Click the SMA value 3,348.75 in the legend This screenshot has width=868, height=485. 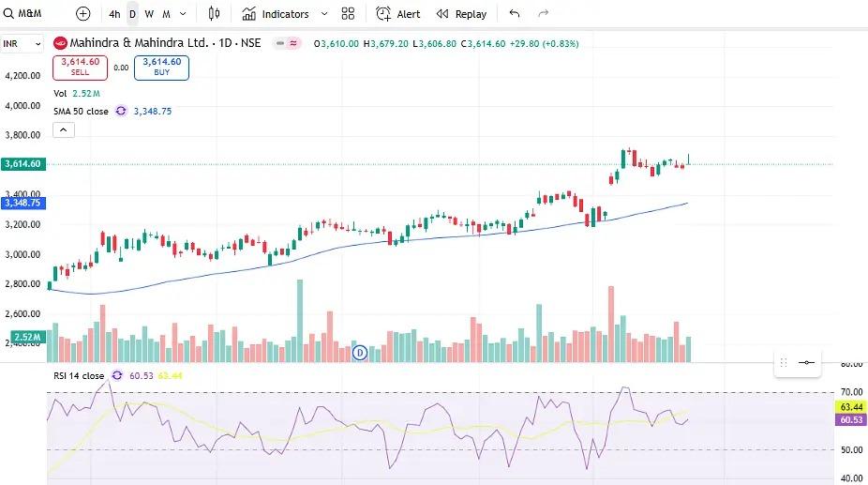click(x=153, y=111)
